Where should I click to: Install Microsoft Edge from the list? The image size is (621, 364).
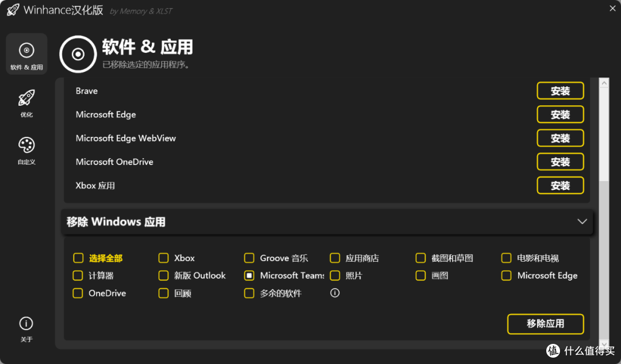pos(560,114)
